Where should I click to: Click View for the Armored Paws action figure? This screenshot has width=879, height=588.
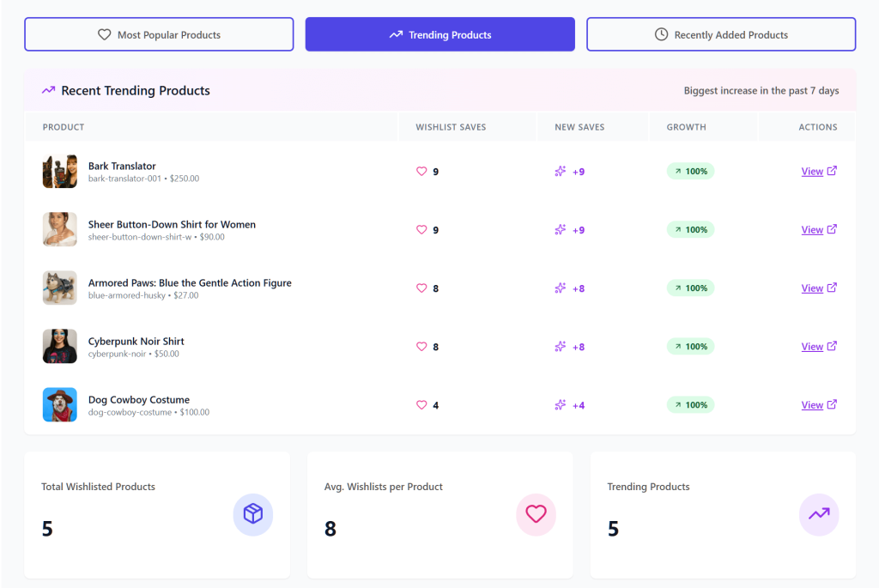point(812,288)
